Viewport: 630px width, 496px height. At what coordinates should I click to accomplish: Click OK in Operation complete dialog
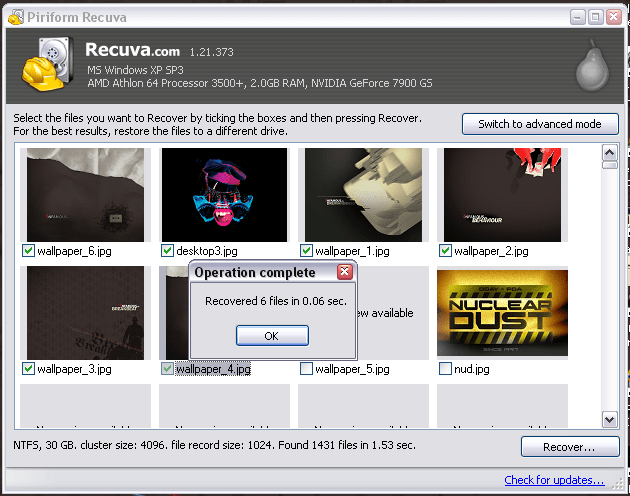click(272, 336)
